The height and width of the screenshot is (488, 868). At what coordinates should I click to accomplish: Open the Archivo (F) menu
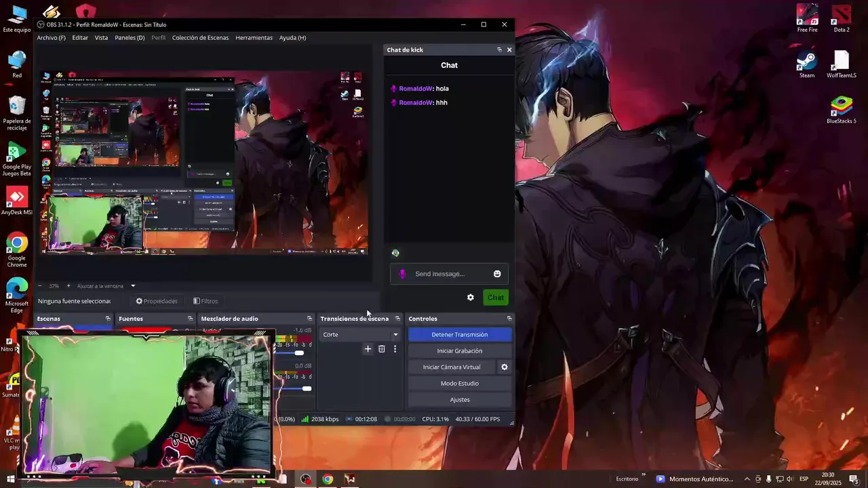(51, 38)
